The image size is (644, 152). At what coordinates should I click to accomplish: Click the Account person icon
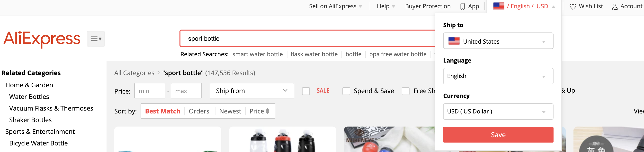click(x=615, y=7)
